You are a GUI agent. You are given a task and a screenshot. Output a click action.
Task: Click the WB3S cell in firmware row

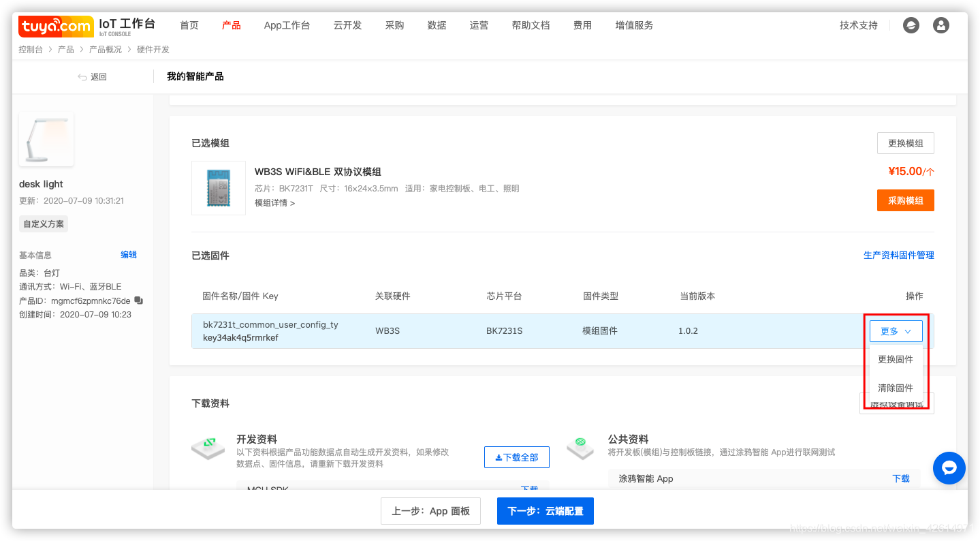click(x=388, y=330)
